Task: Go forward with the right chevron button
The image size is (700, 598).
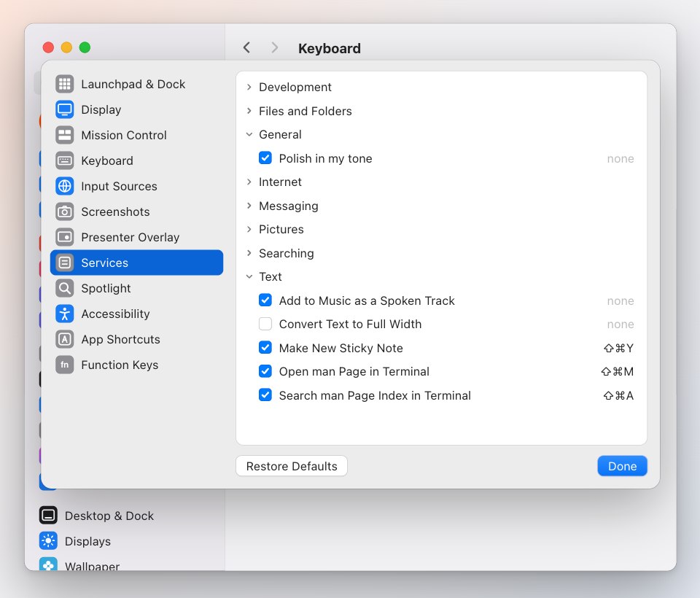Action: point(275,47)
